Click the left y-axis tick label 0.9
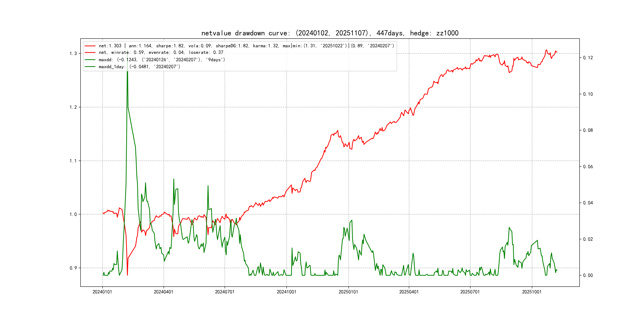Image resolution: width=644 pixels, height=322 pixels. (73, 268)
